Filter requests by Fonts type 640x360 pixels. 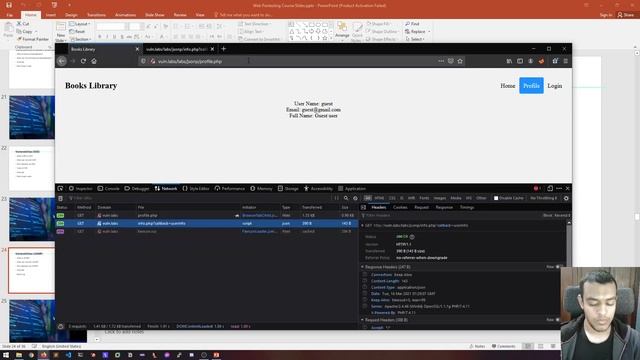tap(424, 198)
